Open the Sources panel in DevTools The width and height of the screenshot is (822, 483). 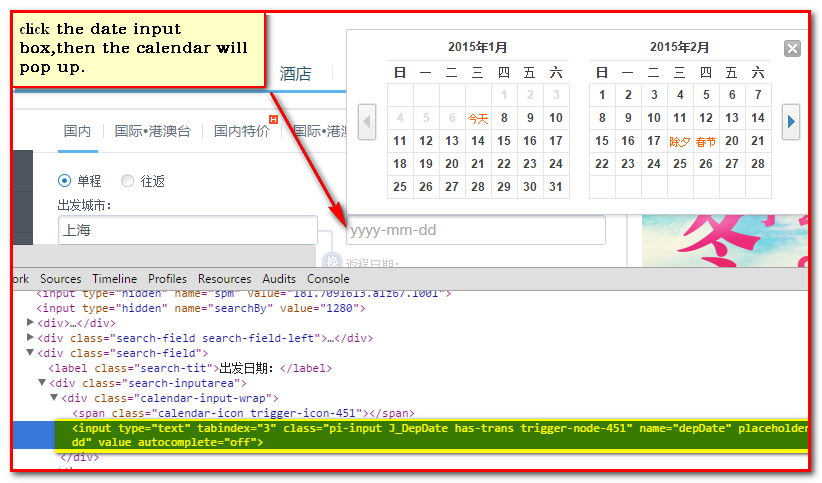60,279
